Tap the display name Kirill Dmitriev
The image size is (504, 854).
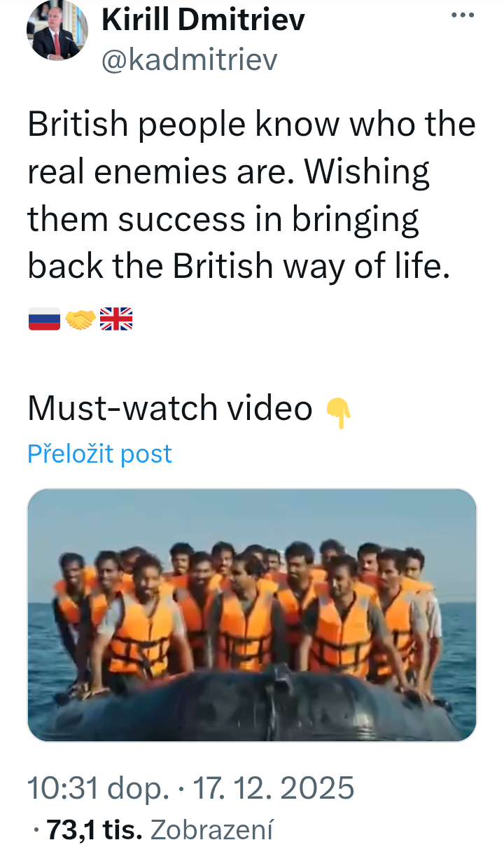[203, 20]
